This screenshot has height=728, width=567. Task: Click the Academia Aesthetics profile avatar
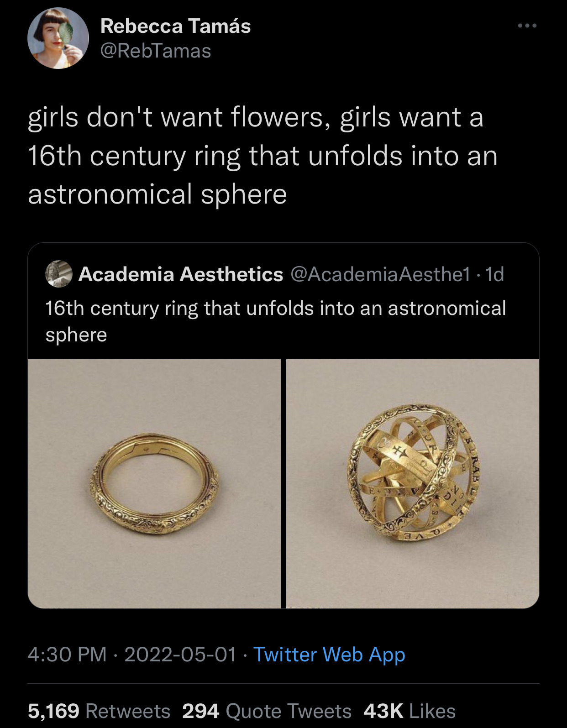(59, 274)
